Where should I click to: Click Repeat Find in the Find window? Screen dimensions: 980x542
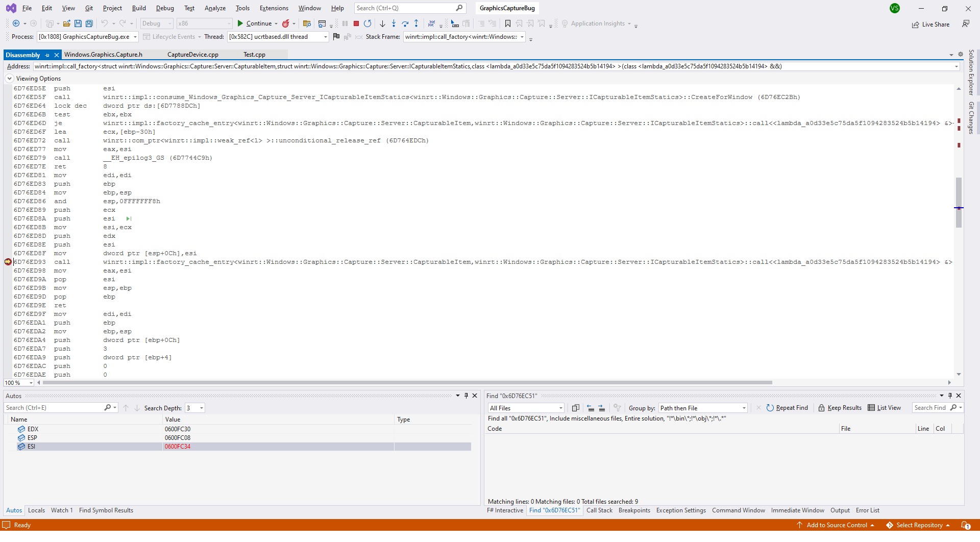click(x=787, y=407)
